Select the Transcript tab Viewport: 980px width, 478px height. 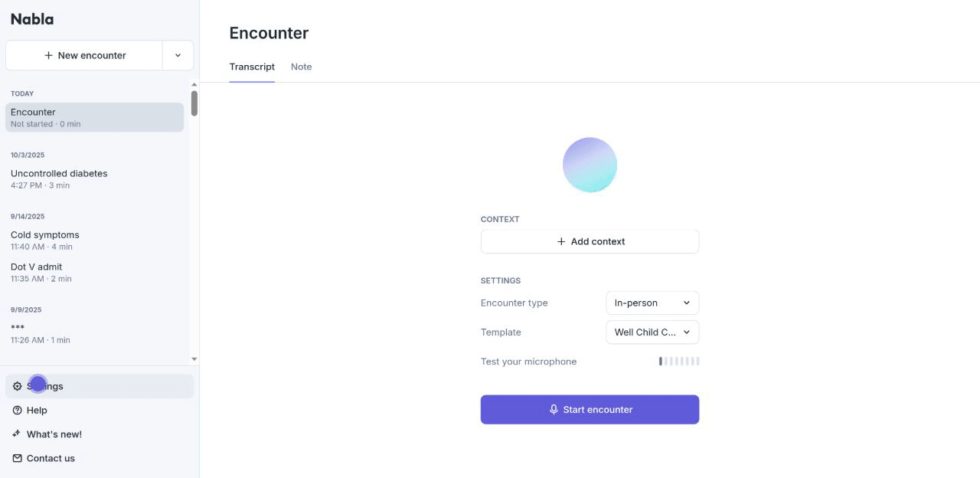coord(252,67)
